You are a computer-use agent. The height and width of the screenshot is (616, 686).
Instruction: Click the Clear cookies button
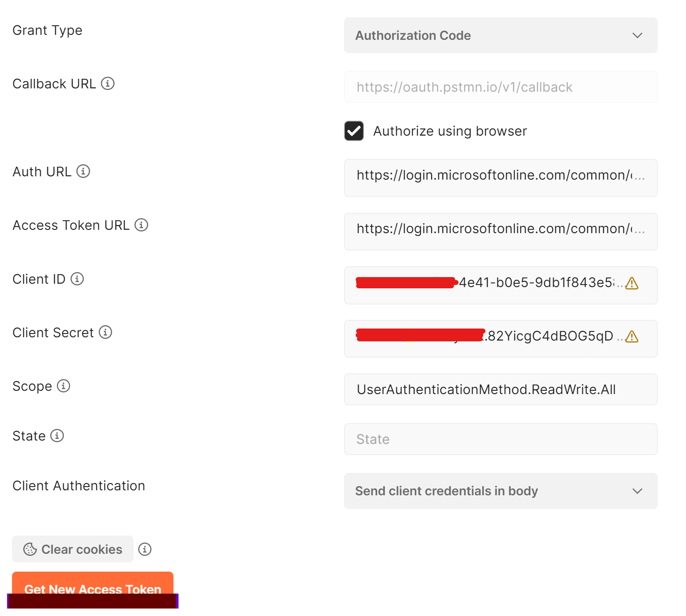(73, 549)
